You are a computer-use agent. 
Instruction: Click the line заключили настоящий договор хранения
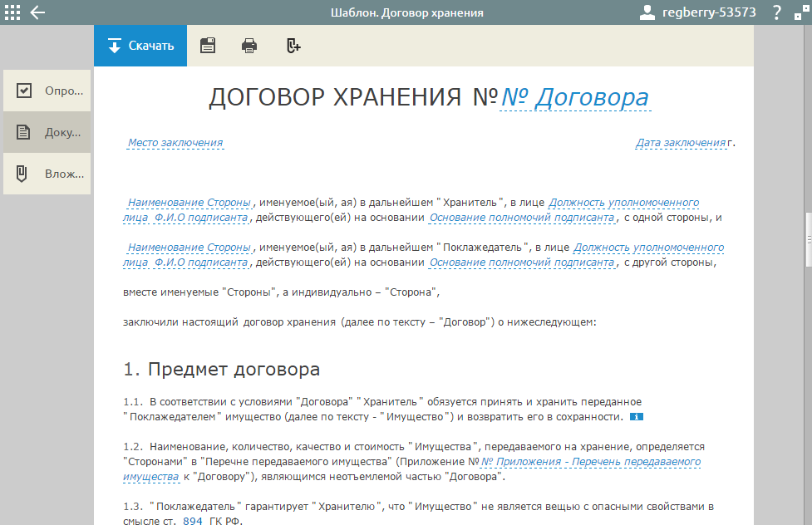click(x=359, y=322)
